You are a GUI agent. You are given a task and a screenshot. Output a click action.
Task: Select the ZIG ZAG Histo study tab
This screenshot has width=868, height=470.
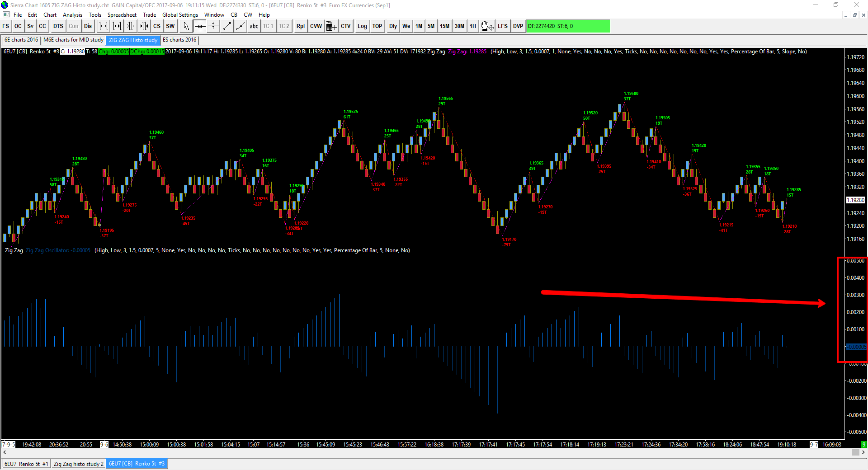pos(133,40)
